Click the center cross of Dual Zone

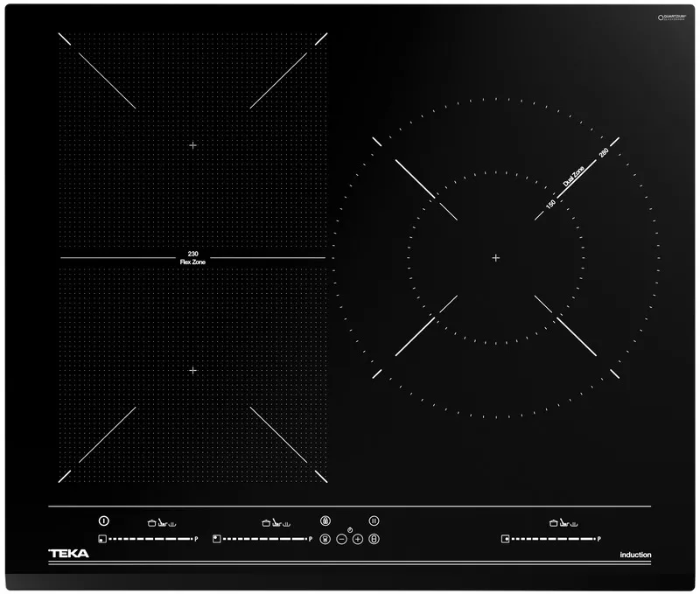tap(496, 257)
